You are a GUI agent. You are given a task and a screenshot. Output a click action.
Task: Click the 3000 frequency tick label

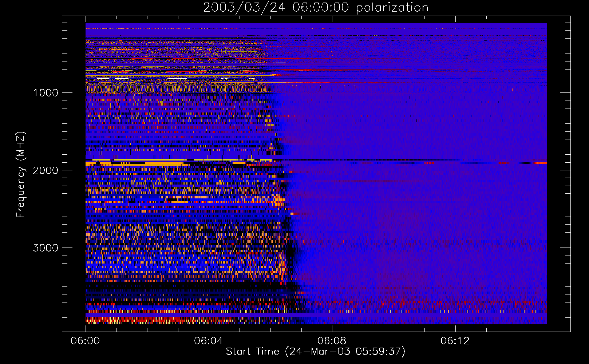(x=46, y=248)
